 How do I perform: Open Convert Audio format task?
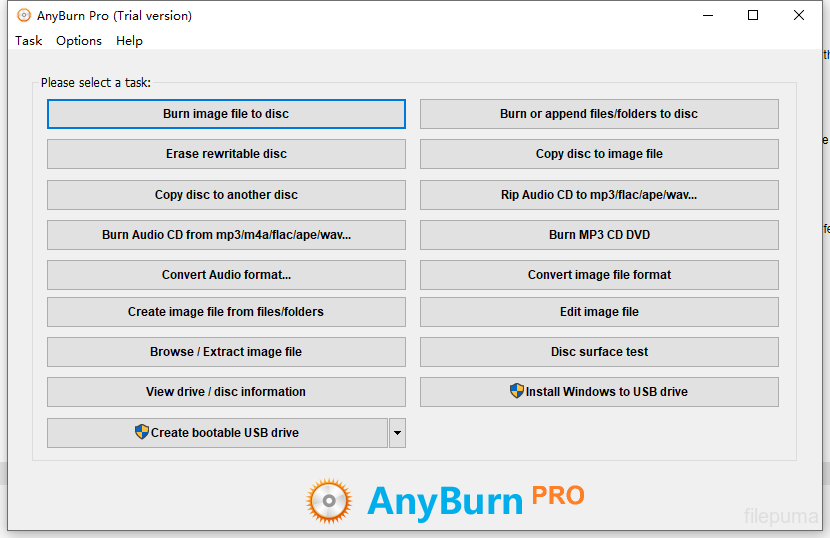coord(226,275)
